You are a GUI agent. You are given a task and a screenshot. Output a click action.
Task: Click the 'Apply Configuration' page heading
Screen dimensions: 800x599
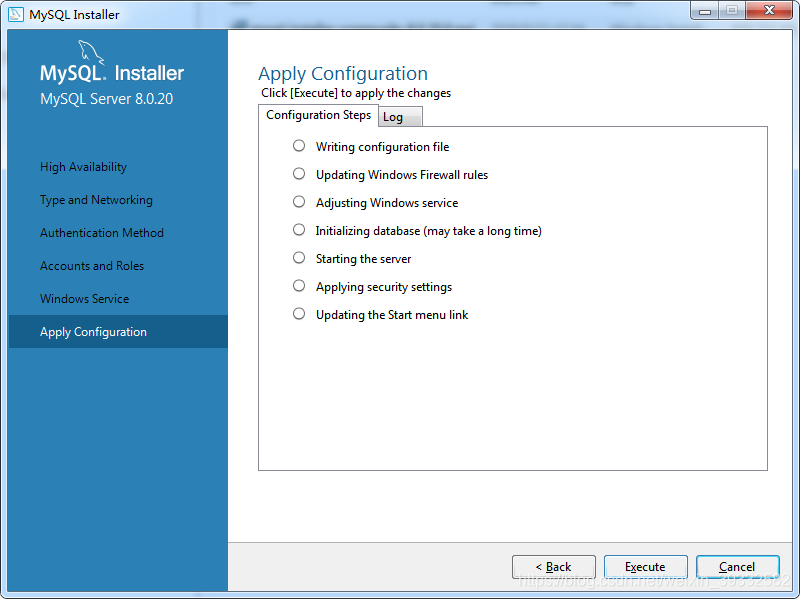343,74
